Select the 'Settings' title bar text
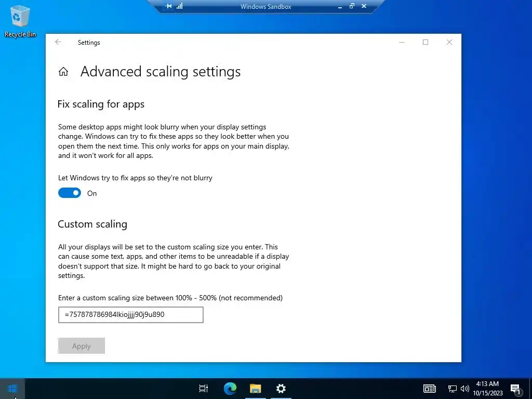This screenshot has width=532, height=399. [89, 43]
